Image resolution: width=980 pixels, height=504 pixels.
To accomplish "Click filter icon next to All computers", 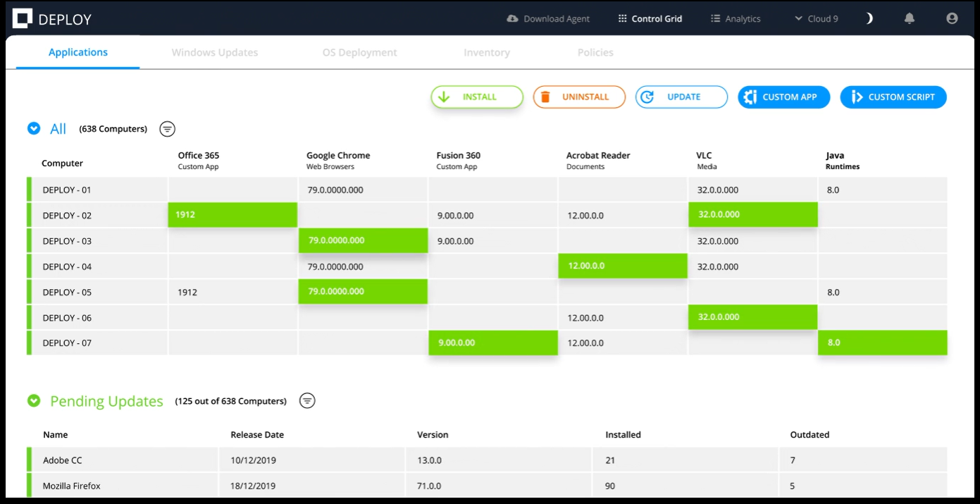I will pyautogui.click(x=167, y=129).
